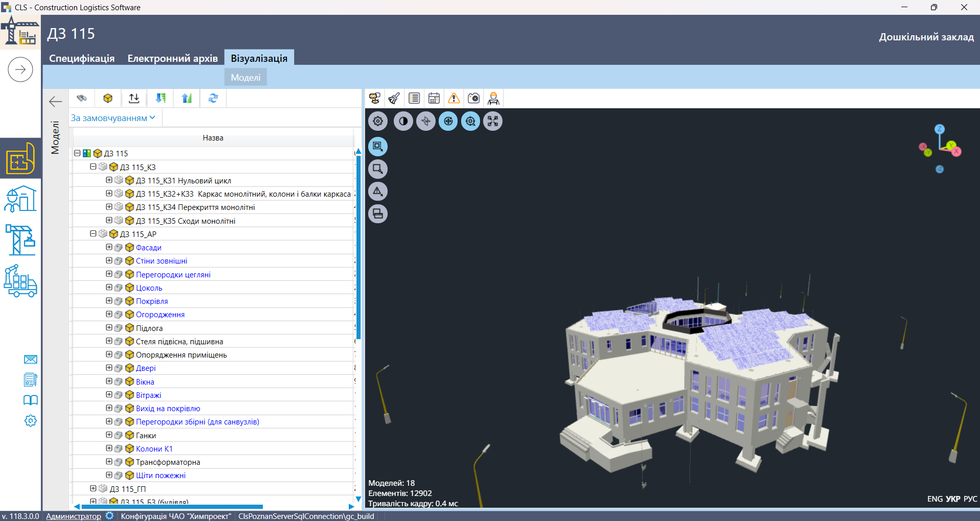Expand ДЗ 115_КЗ1 Нульовий цикл node
This screenshot has width=980, height=521.
(x=109, y=180)
